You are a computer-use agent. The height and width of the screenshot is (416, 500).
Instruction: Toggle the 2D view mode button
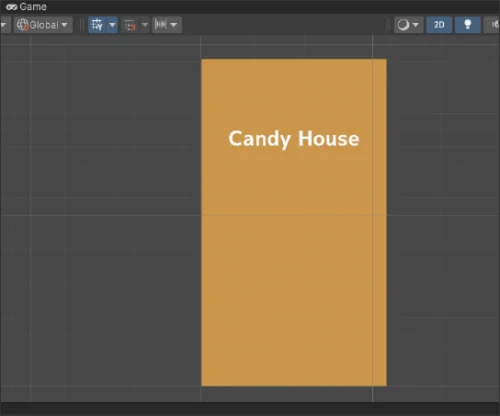click(439, 25)
